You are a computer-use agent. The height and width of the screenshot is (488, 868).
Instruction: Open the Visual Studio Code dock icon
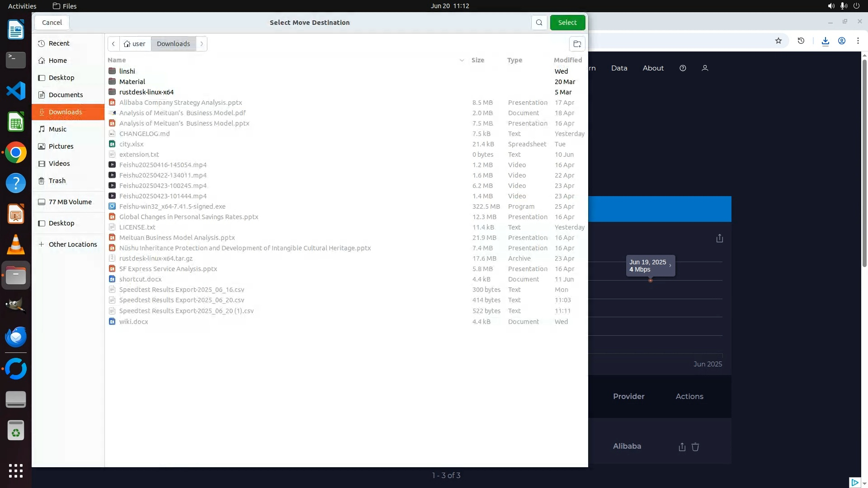click(16, 91)
